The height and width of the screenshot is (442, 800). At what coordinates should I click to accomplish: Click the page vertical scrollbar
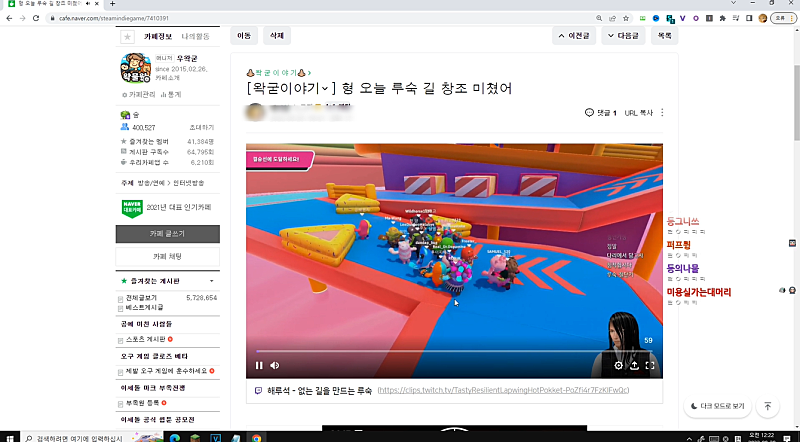pyautogui.click(x=796, y=102)
